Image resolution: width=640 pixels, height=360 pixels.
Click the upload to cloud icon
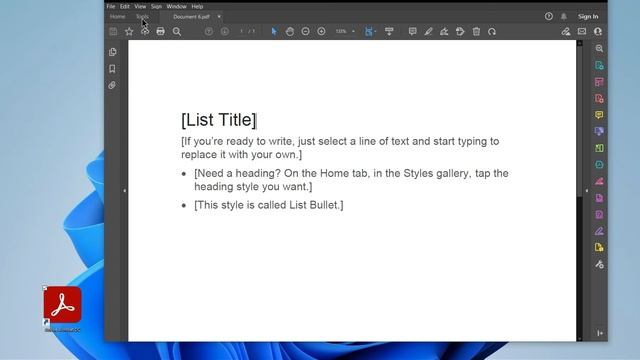tap(145, 31)
